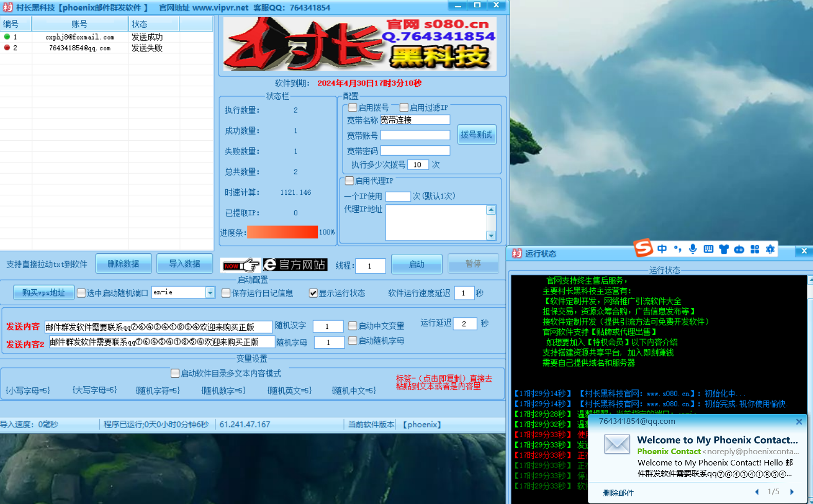
Task: Check 保存运行日记信息 option
Action: tap(226, 293)
